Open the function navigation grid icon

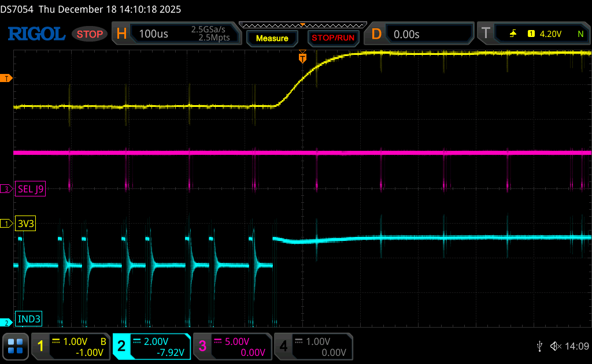point(16,346)
